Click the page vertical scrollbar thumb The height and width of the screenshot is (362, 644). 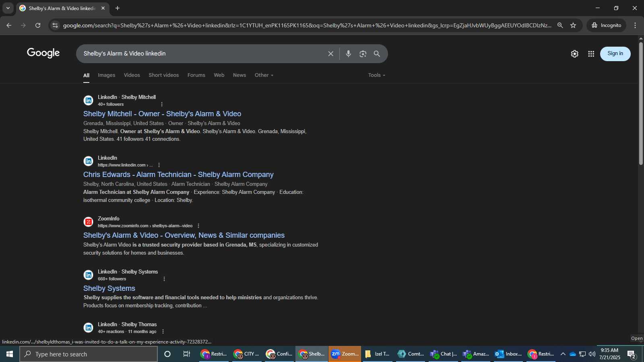point(641,103)
